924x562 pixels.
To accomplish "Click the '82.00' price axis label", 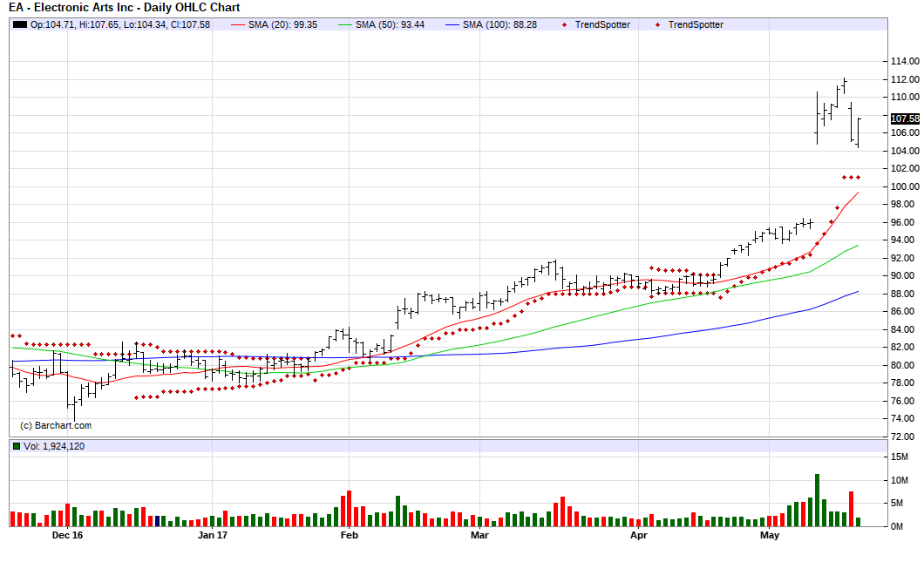I will (905, 347).
